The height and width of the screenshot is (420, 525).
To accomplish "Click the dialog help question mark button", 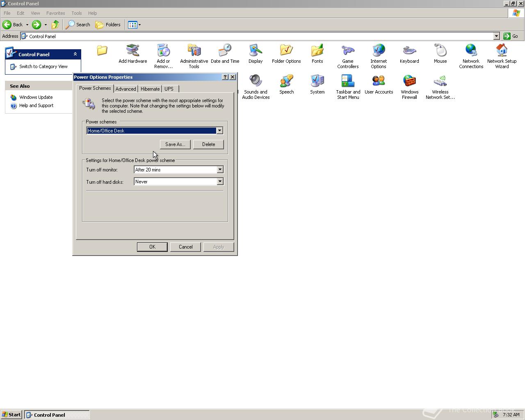I will (x=225, y=77).
